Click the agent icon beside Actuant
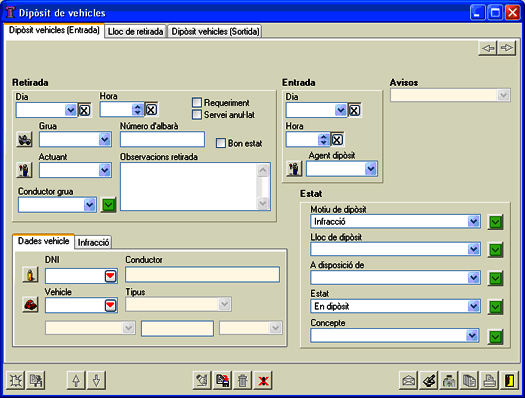 pos(24,170)
